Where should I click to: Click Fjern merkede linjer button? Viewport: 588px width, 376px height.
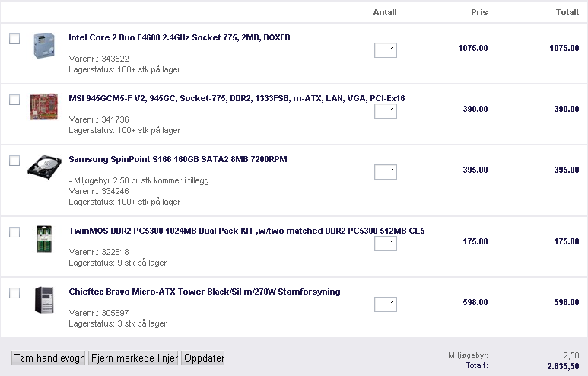coord(134,358)
